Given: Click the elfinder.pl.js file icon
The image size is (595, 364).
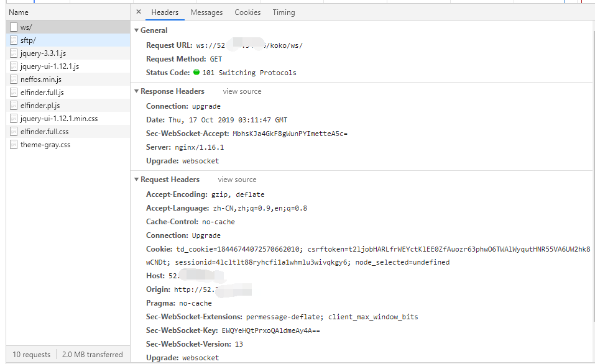Looking at the screenshot, I should coord(14,106).
